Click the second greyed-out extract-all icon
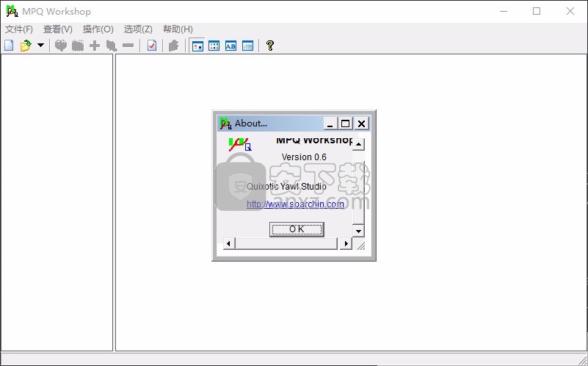The height and width of the screenshot is (366, 588). tap(78, 46)
